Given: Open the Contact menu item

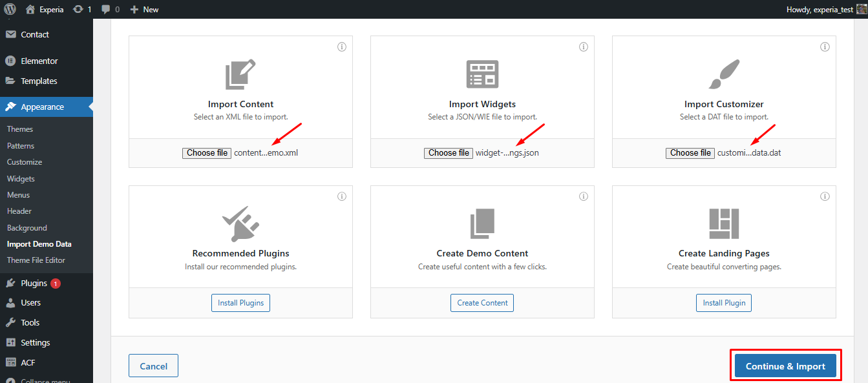Looking at the screenshot, I should (x=35, y=34).
